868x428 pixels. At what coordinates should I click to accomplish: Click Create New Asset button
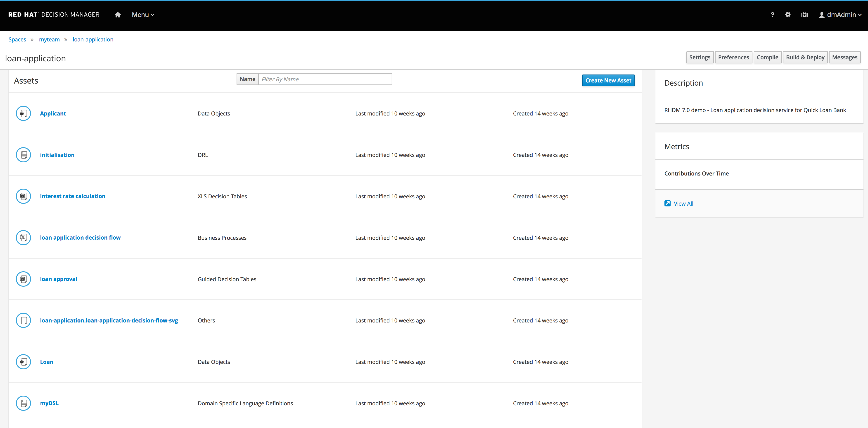pos(608,80)
